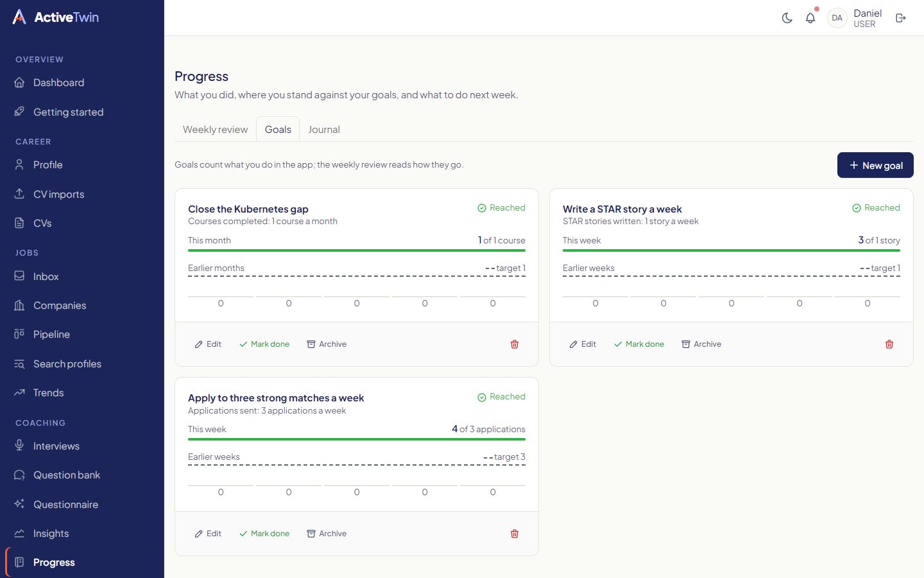Go to Questionnaire

click(x=82, y=504)
